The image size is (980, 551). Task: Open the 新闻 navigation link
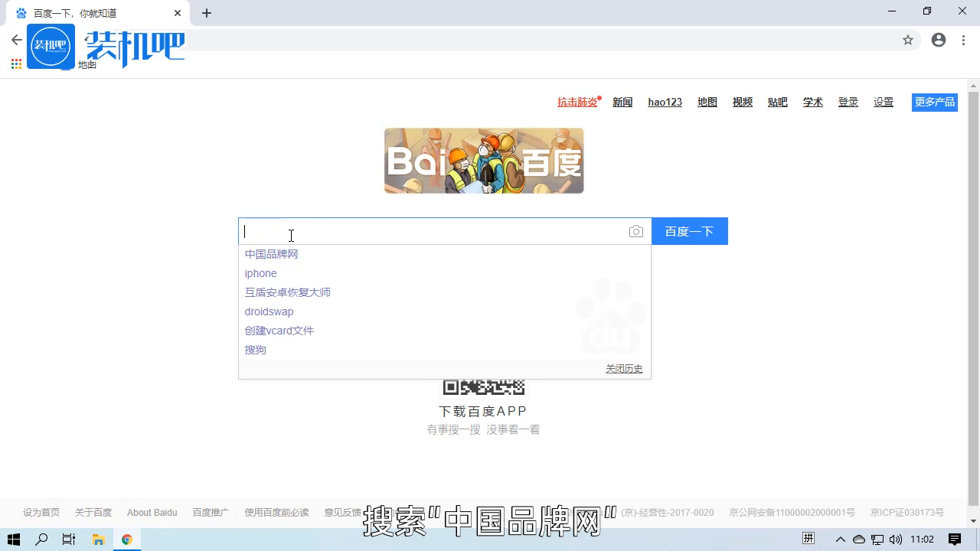coord(622,103)
